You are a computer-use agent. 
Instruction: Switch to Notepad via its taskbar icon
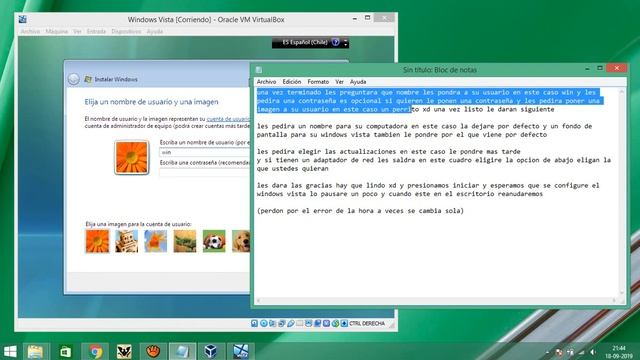(182, 351)
